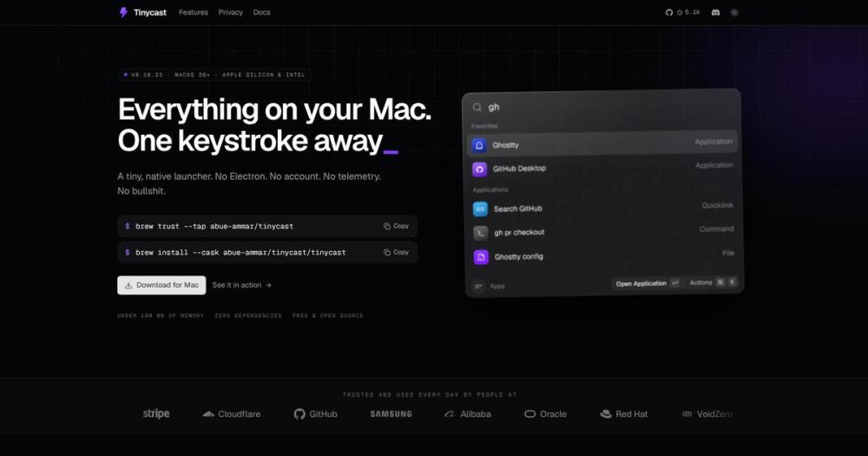Click the GitHub Desktop app icon
868x456 pixels.
[479, 169]
